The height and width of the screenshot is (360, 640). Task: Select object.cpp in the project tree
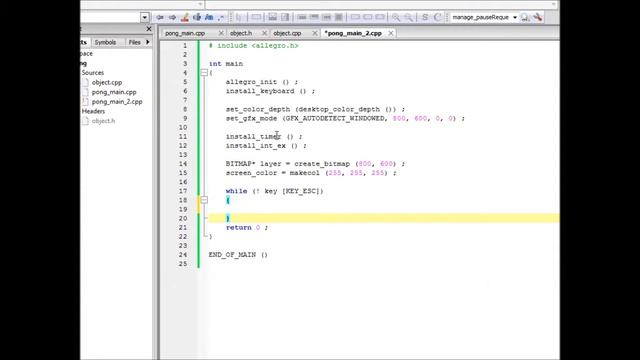[107, 82]
